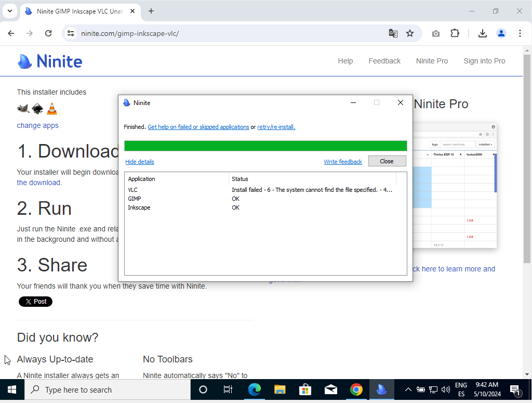Viewport: 532px width, 403px height.
Task: Click the GIMP icon under installer includes
Action: pyautogui.click(x=23, y=109)
